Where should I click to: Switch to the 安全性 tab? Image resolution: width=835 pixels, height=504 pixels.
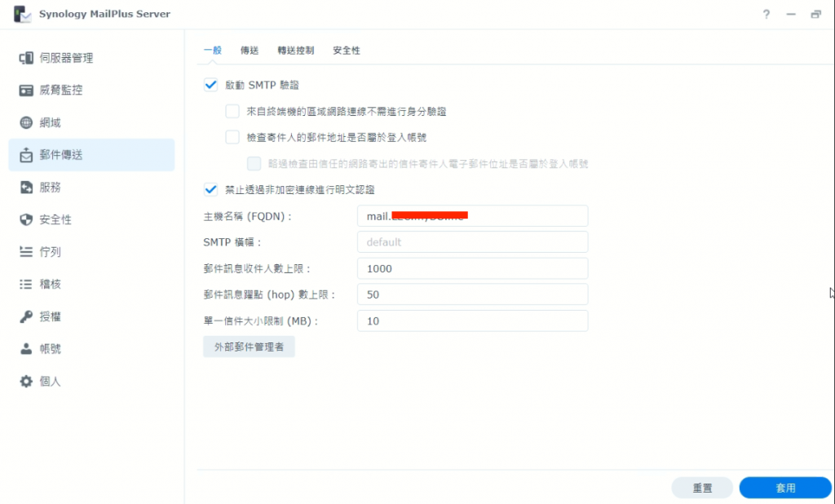coord(347,51)
